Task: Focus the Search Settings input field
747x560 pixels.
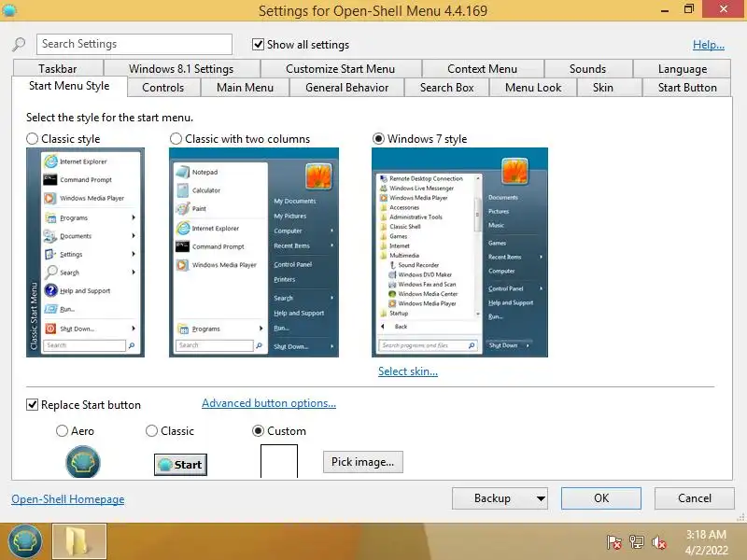Action: pyautogui.click(x=134, y=44)
